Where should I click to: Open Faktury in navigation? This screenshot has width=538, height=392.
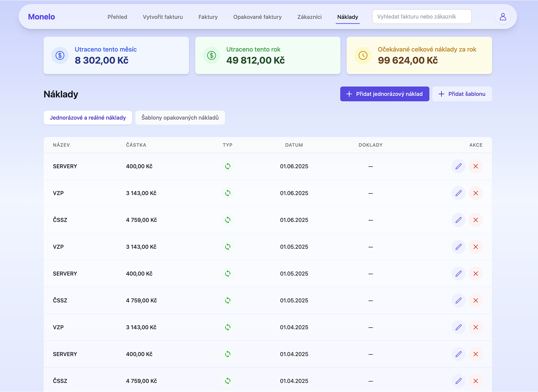pyautogui.click(x=208, y=17)
